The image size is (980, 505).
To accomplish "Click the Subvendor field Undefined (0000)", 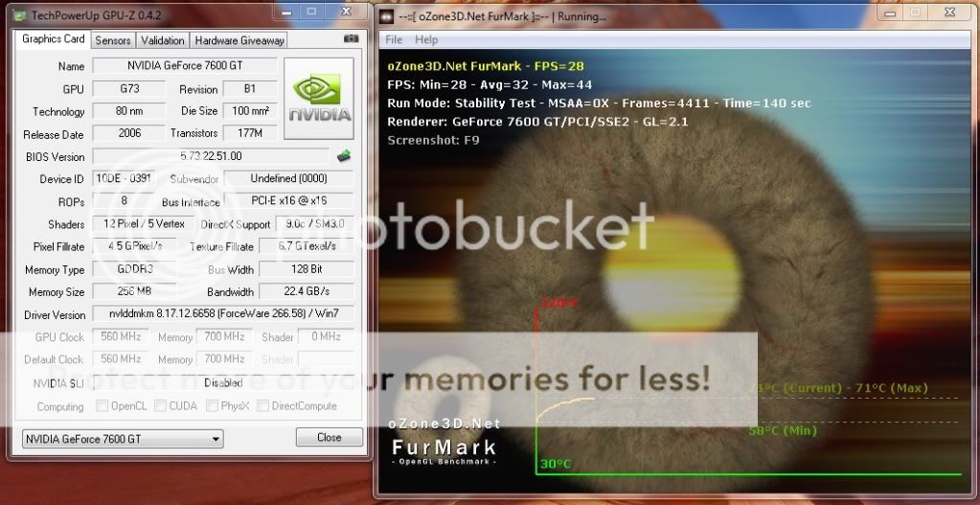I will coord(288,178).
